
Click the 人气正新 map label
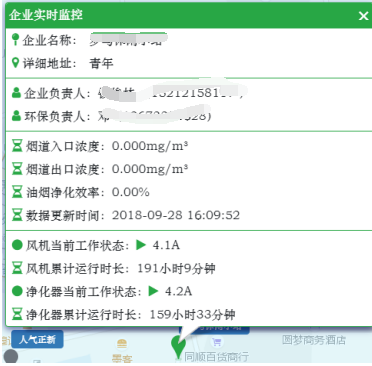point(37,340)
